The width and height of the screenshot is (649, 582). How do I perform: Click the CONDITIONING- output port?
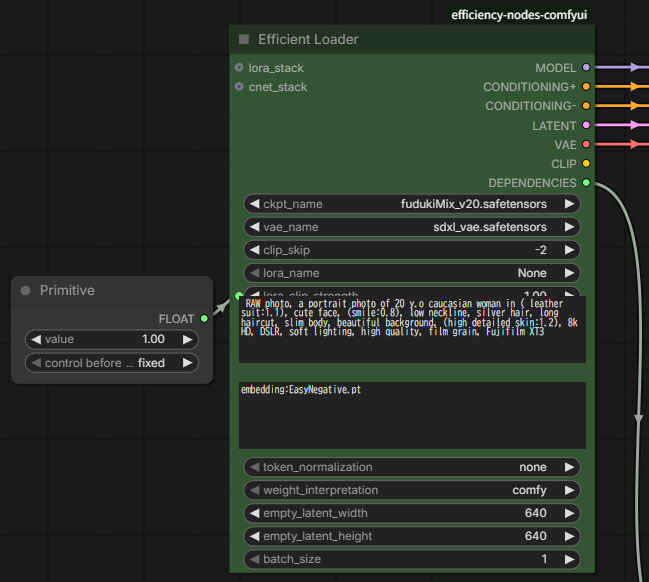tap(586, 106)
